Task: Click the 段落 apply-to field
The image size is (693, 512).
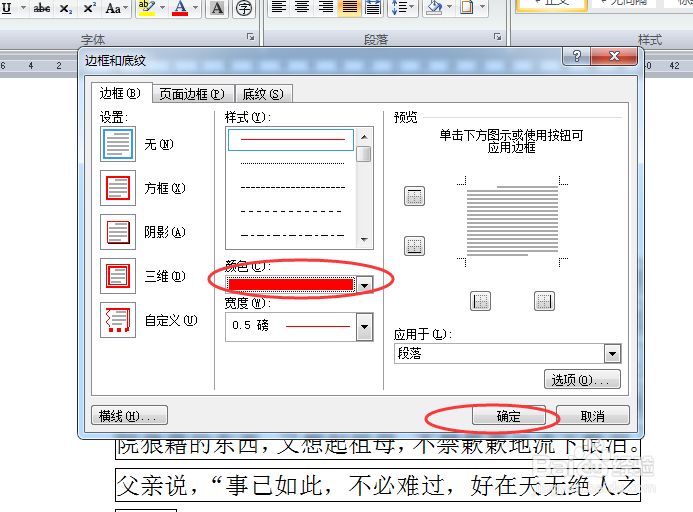Action: point(499,354)
